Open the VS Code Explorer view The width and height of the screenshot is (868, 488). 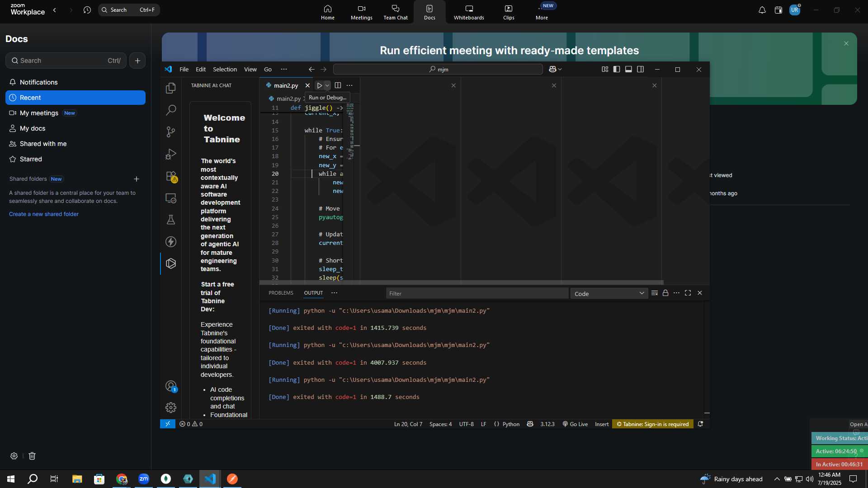tap(171, 88)
